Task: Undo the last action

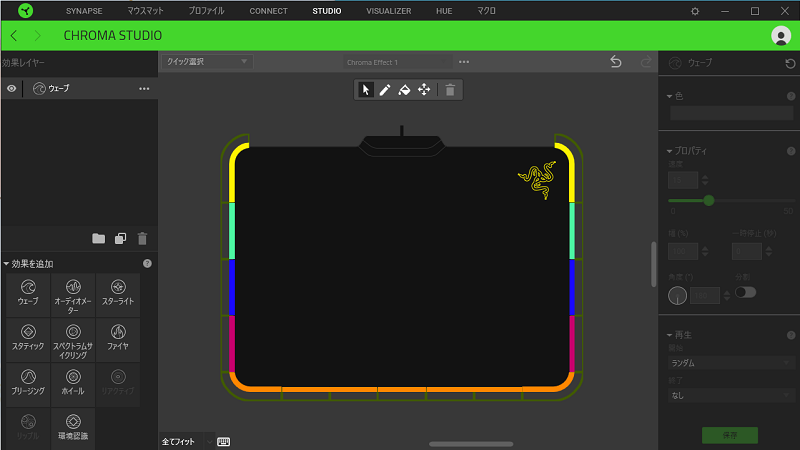Action: pos(616,62)
